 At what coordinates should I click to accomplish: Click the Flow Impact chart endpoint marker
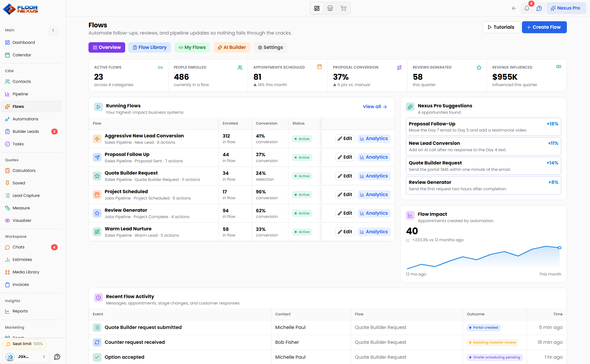[x=559, y=248]
